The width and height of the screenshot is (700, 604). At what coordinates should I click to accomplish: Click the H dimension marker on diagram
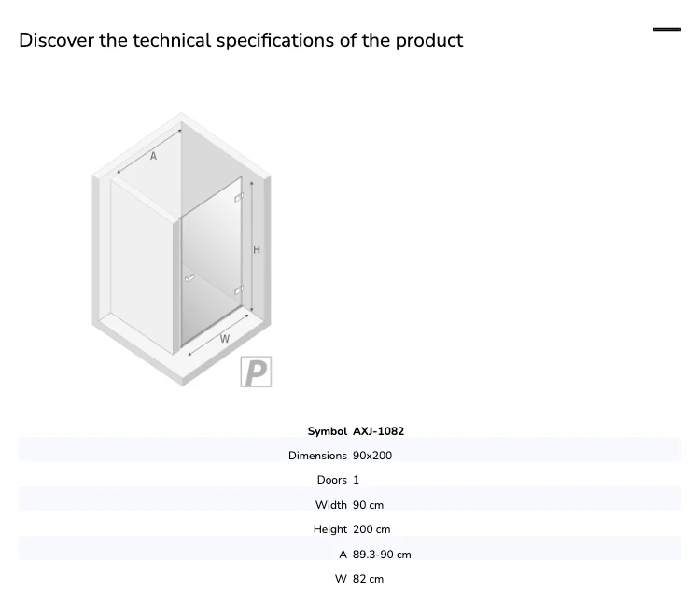[x=257, y=249]
